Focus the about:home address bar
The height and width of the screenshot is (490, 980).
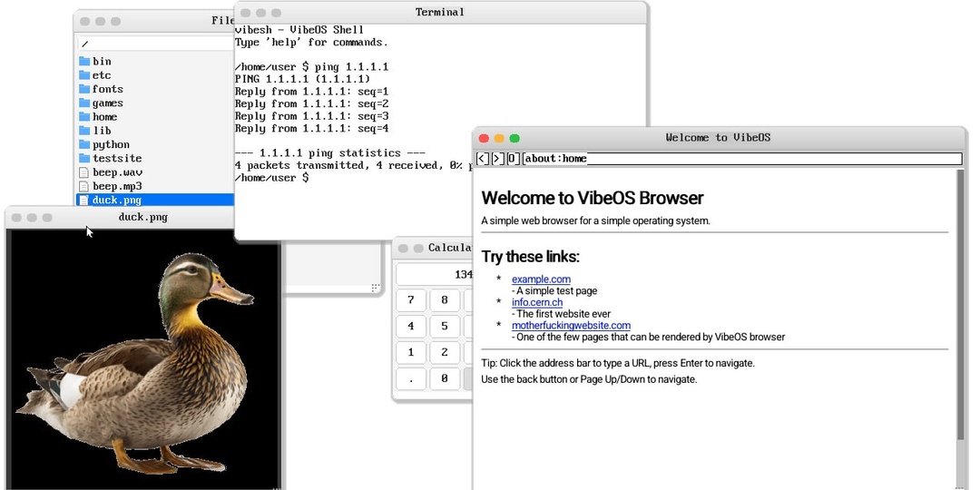point(742,159)
